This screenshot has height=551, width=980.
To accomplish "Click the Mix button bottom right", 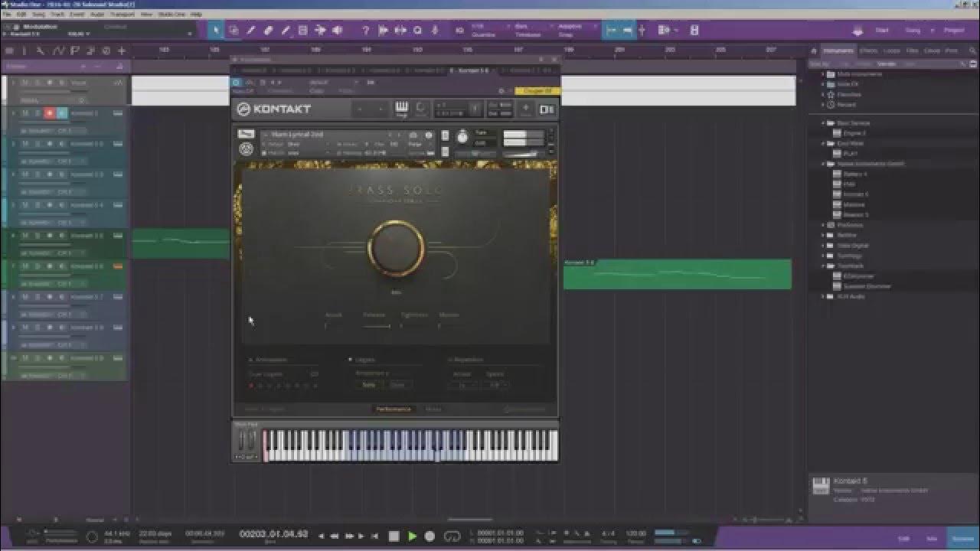I will click(x=932, y=539).
